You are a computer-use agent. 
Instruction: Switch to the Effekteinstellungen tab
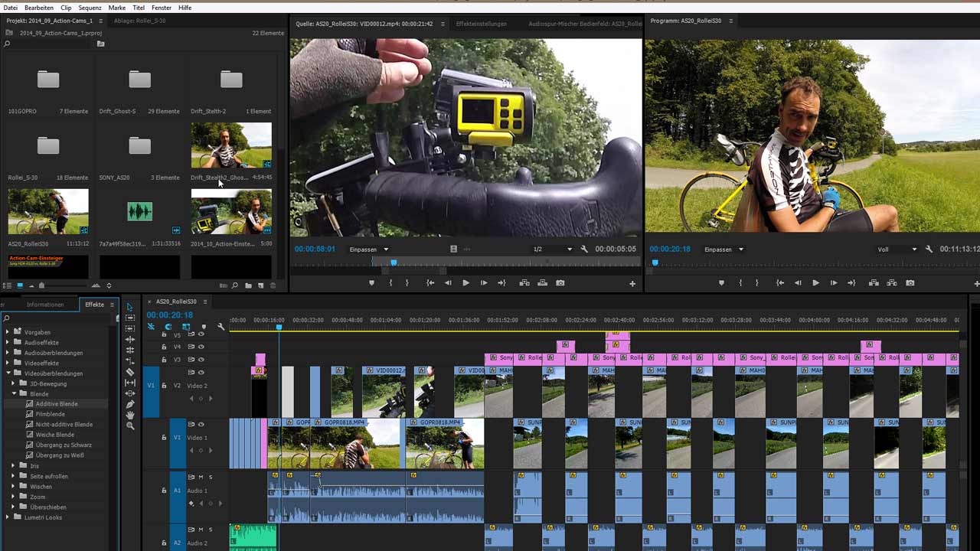tap(481, 24)
